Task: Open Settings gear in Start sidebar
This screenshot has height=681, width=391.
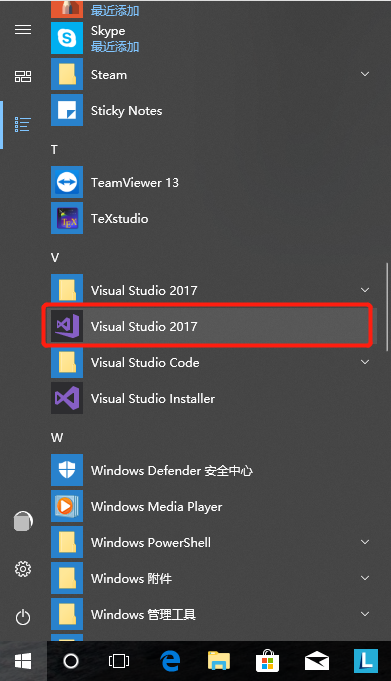Action: click(23, 569)
